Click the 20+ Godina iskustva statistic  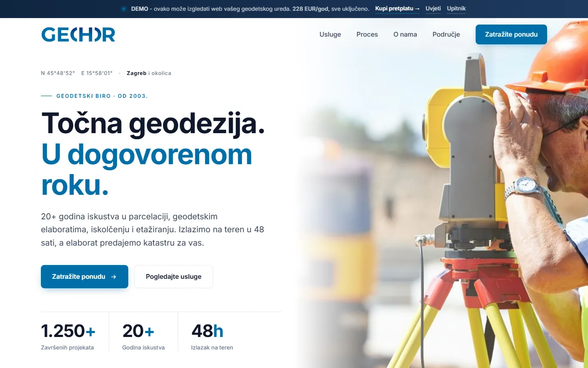coord(143,337)
